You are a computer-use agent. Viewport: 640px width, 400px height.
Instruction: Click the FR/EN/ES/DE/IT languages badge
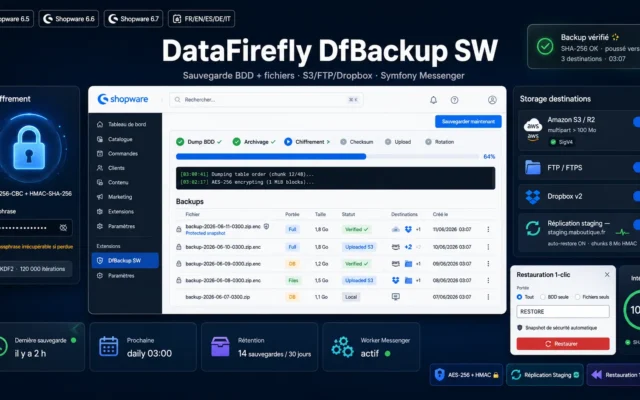(x=202, y=19)
